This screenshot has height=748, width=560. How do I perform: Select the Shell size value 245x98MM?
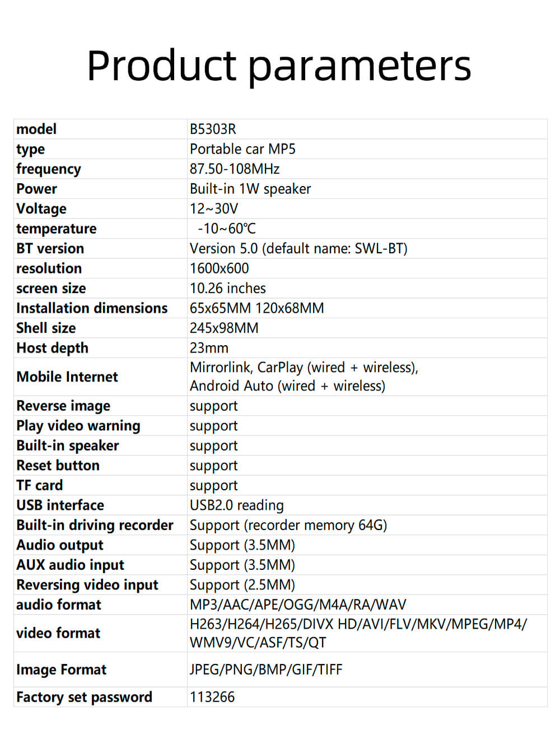pyautogui.click(x=224, y=328)
